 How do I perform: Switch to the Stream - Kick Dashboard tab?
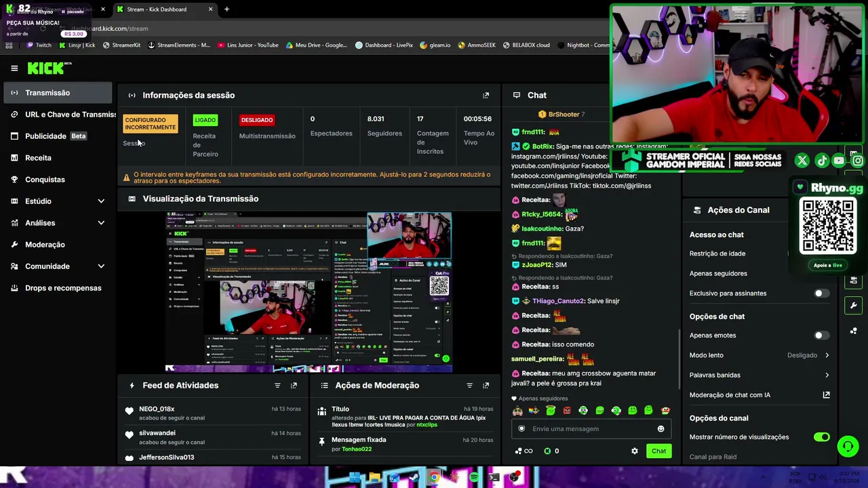(x=164, y=9)
